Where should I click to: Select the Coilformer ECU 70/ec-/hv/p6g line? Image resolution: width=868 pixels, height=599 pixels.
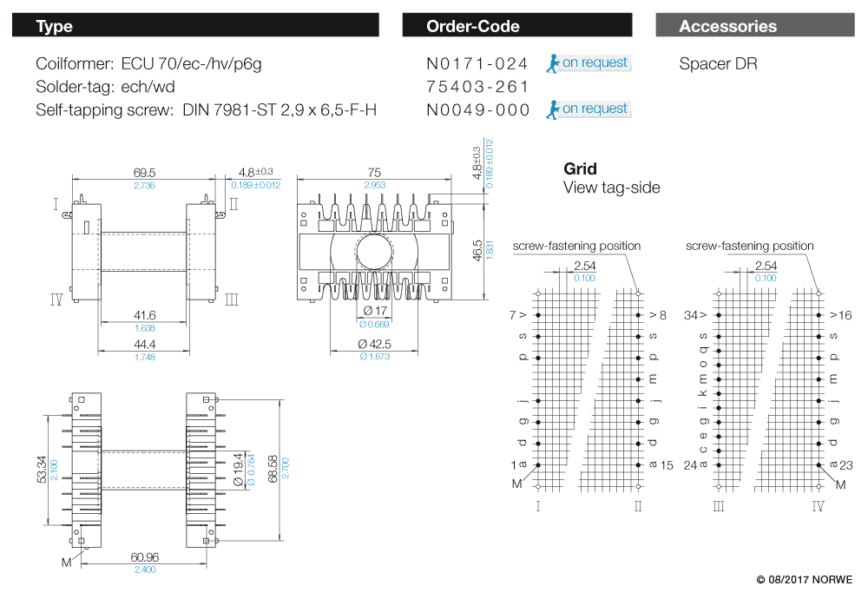click(x=148, y=64)
